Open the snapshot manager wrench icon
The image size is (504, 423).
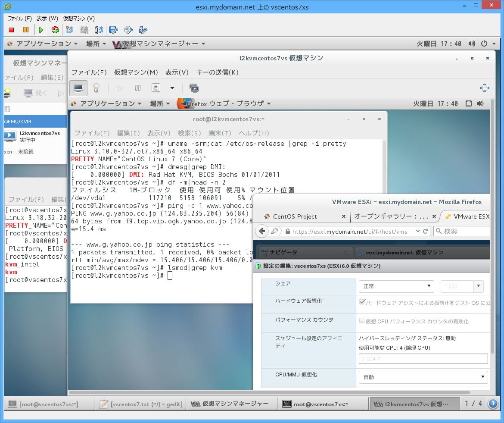(99, 30)
